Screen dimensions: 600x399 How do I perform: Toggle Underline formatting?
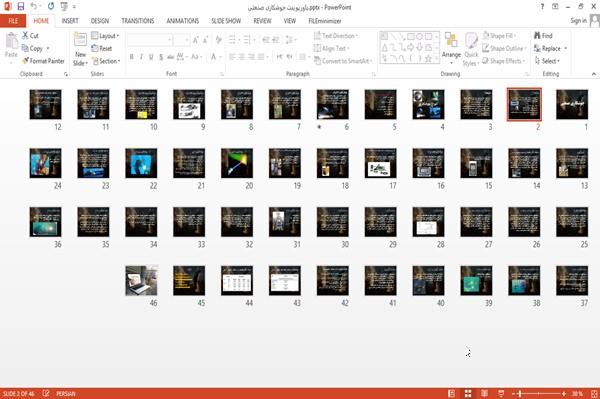[x=151, y=57]
